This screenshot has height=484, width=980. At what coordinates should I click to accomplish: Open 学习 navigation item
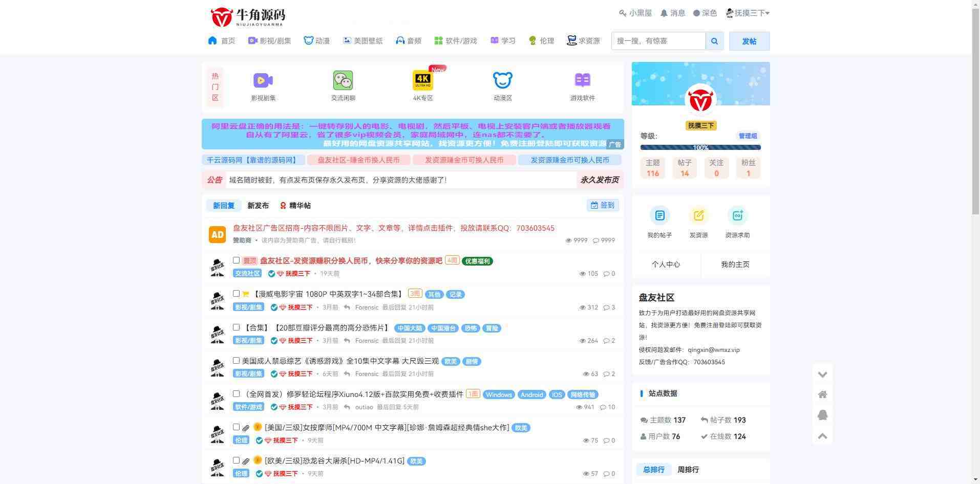click(503, 41)
